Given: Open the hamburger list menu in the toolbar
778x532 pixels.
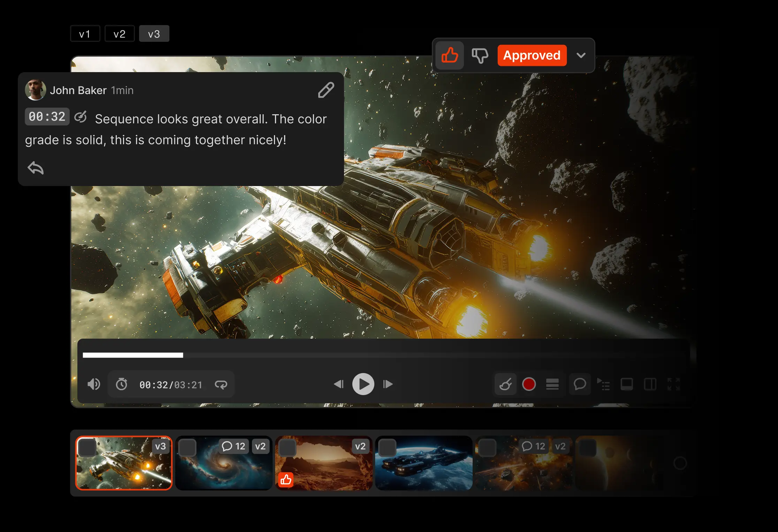Looking at the screenshot, I should [552, 384].
